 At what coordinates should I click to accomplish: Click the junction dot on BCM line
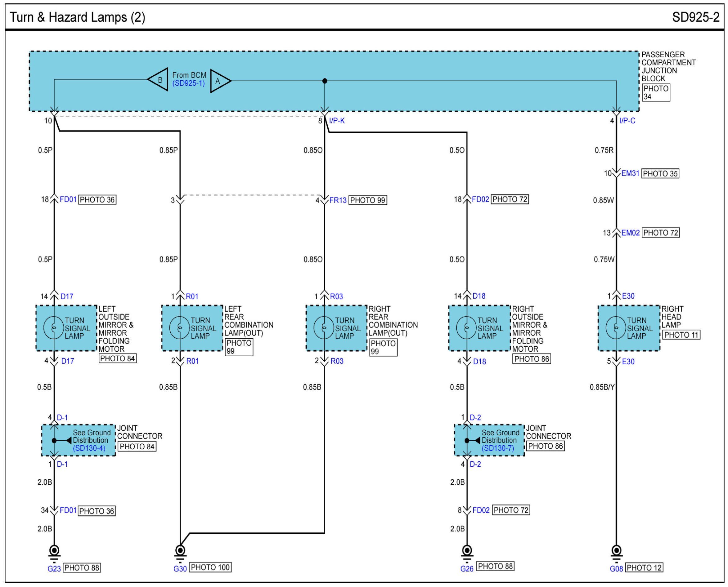tap(325, 81)
